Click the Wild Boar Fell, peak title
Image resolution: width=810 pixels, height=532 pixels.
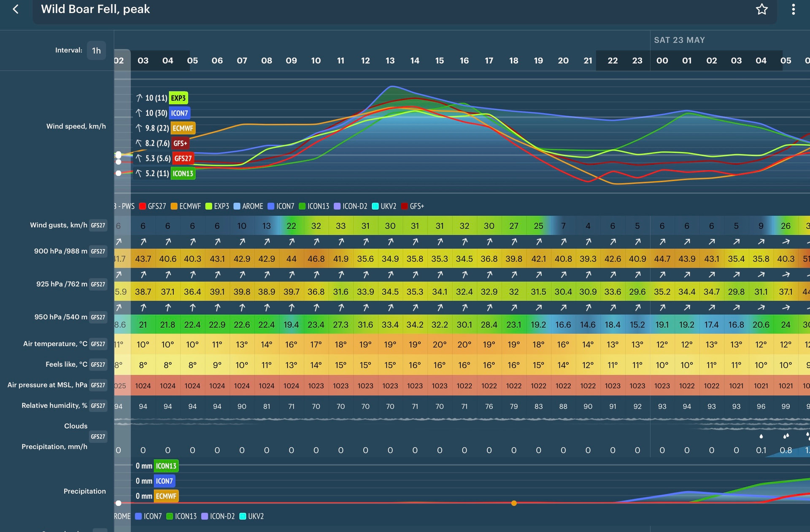95,9
